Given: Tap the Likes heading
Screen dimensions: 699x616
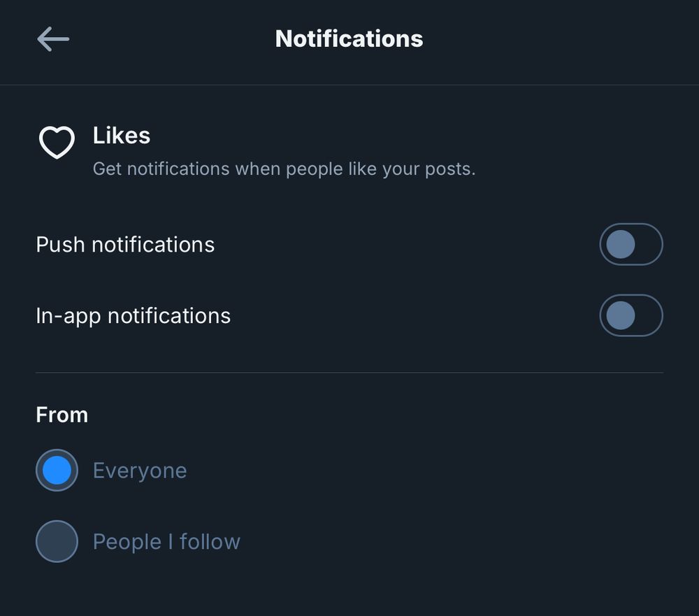Looking at the screenshot, I should (x=122, y=136).
